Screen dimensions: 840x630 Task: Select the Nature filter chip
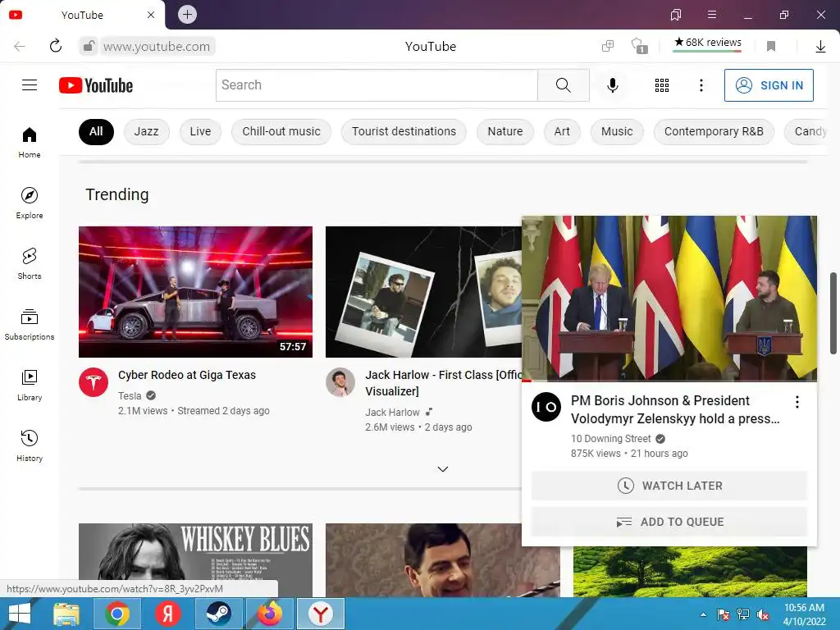(x=505, y=132)
